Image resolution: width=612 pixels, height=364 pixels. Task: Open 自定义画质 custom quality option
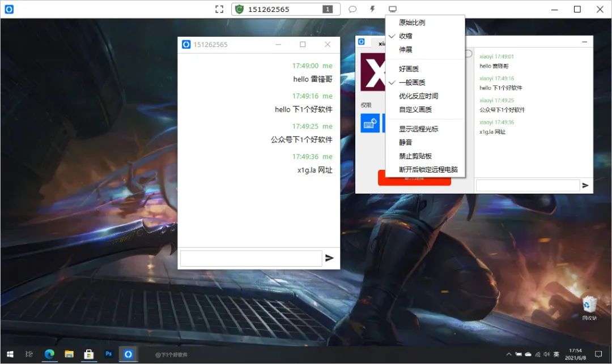coord(425,109)
